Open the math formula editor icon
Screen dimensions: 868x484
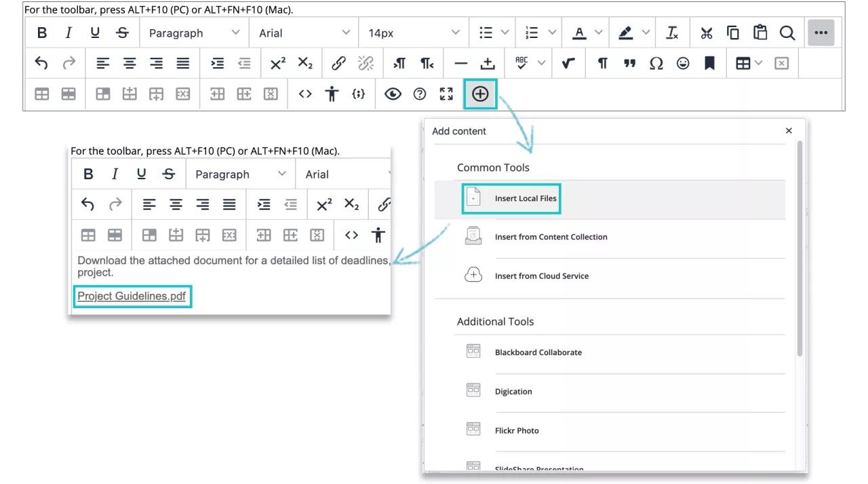(568, 62)
